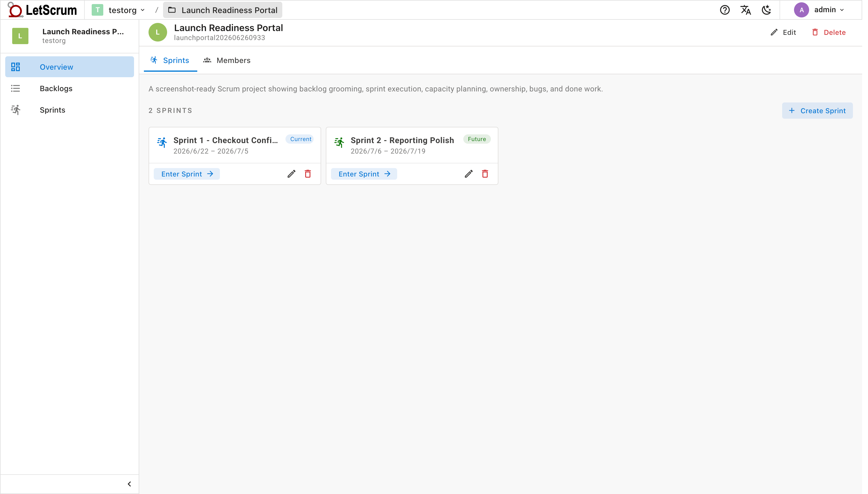Click the green T organization badge
Screen dimensions: 868x494
tap(97, 10)
